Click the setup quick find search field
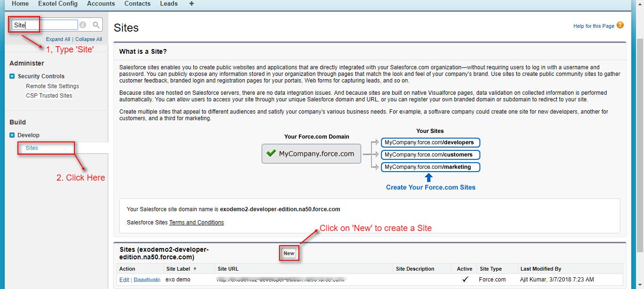Image resolution: width=644 pixels, height=289 pixels. click(x=45, y=25)
